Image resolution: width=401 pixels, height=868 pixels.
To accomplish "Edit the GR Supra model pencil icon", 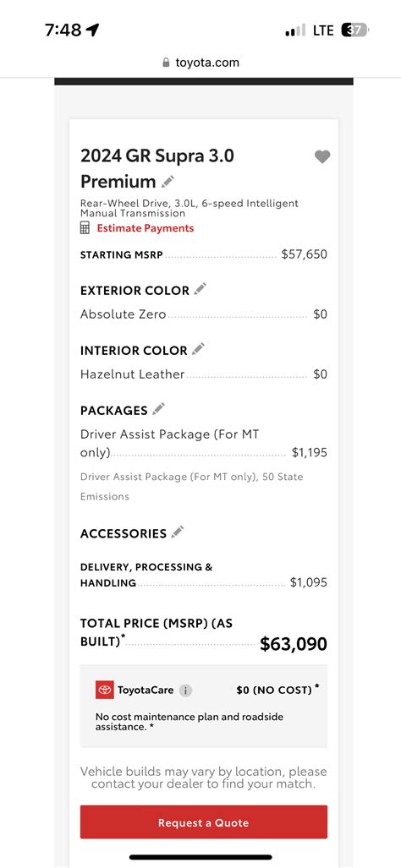I will coord(168,181).
